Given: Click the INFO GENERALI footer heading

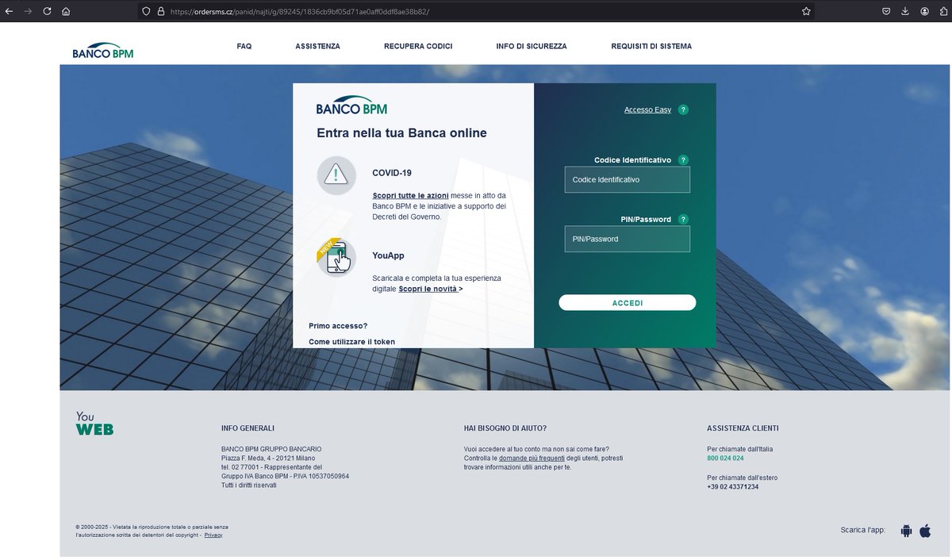Looking at the screenshot, I should pyautogui.click(x=248, y=428).
